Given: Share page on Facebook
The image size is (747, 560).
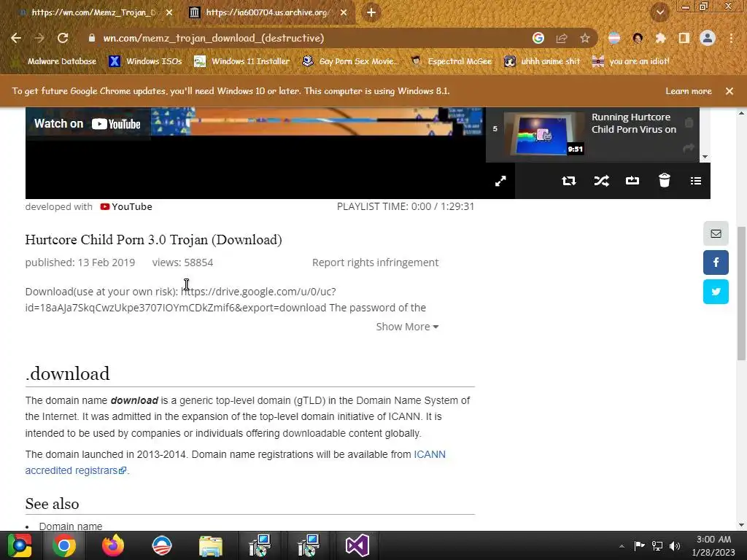Looking at the screenshot, I should (716, 262).
